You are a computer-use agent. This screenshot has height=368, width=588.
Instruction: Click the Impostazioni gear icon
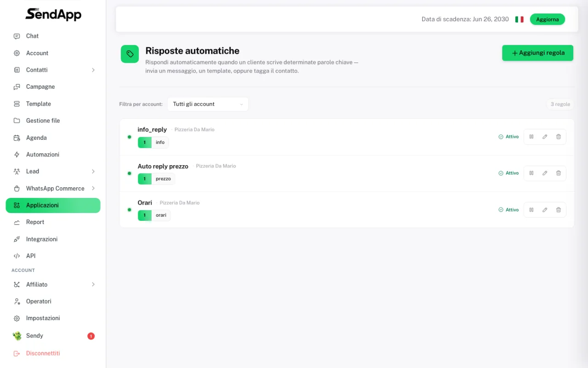(17, 318)
